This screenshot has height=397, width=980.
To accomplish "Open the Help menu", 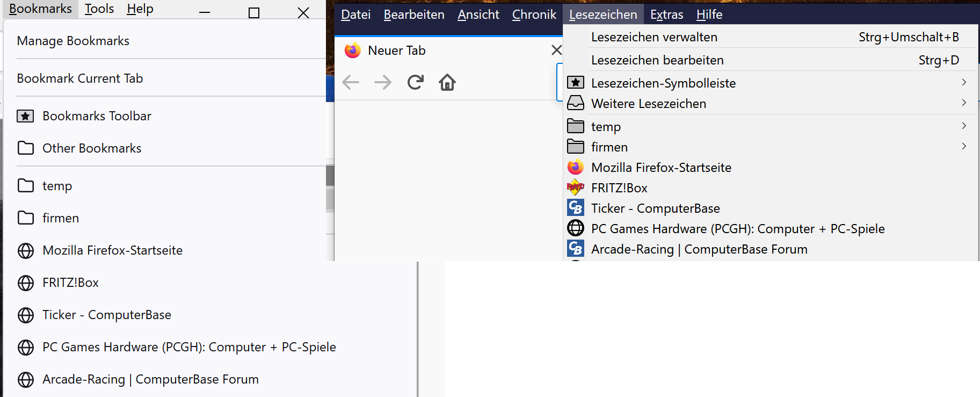I will 140,9.
